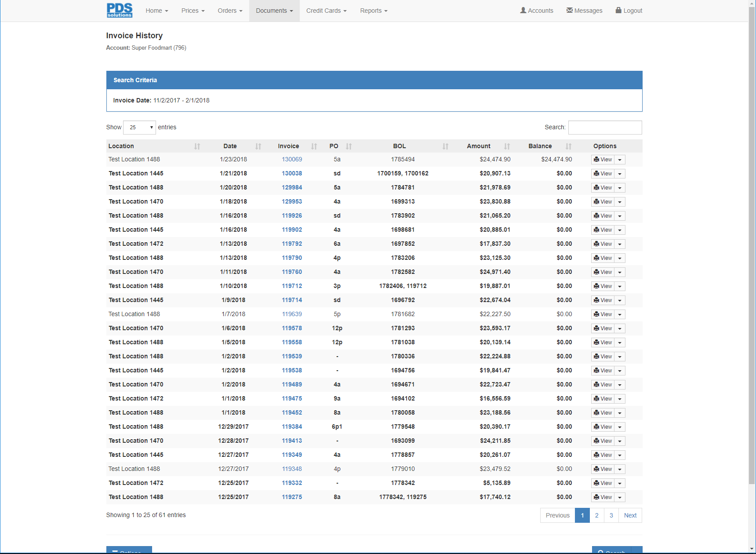Expand the Credit Cards dropdown menu
Image resolution: width=756 pixels, height=554 pixels.
326,11
